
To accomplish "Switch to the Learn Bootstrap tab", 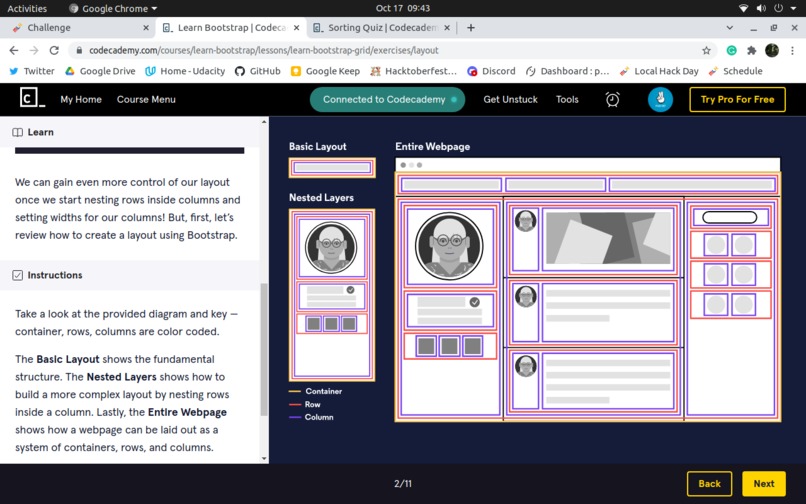I will pos(230,28).
